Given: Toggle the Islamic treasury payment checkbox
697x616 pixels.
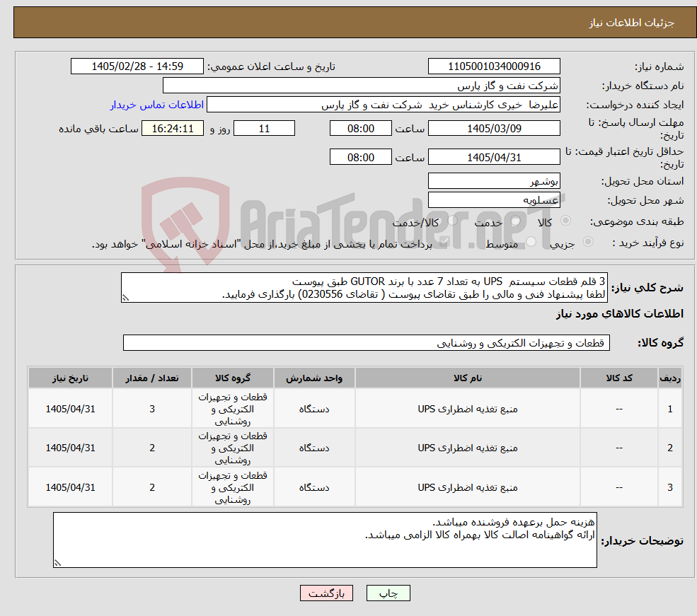Looking at the screenshot, I should (444, 242).
